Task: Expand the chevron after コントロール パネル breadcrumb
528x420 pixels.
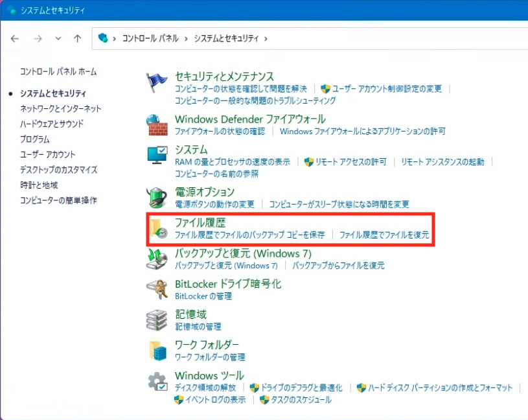Action: [186, 39]
